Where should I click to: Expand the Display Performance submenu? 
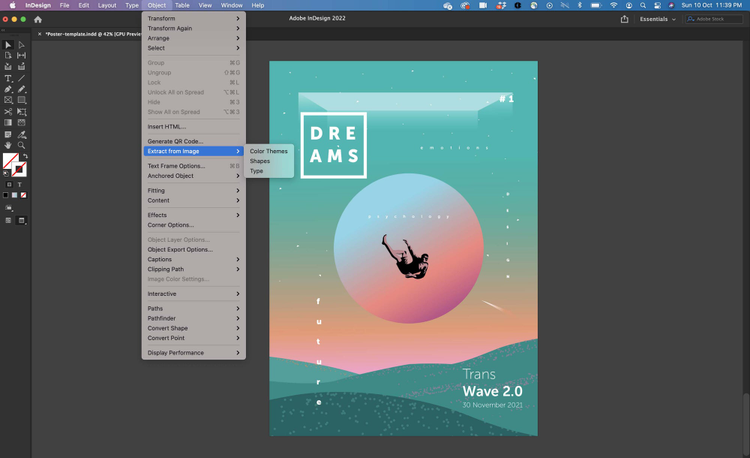coord(193,353)
